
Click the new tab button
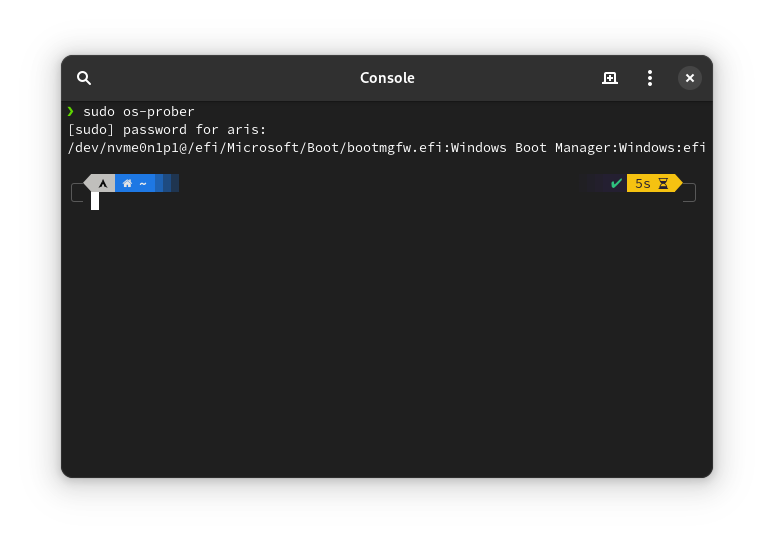point(610,78)
